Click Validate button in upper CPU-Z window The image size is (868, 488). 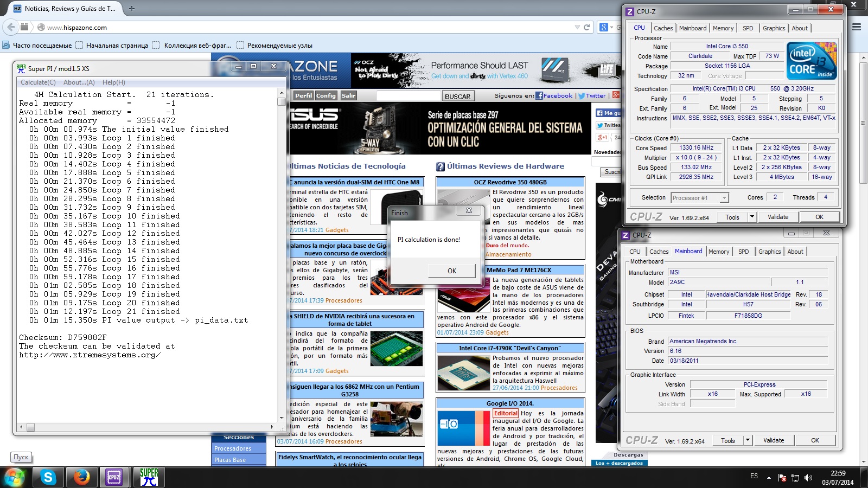click(x=778, y=217)
